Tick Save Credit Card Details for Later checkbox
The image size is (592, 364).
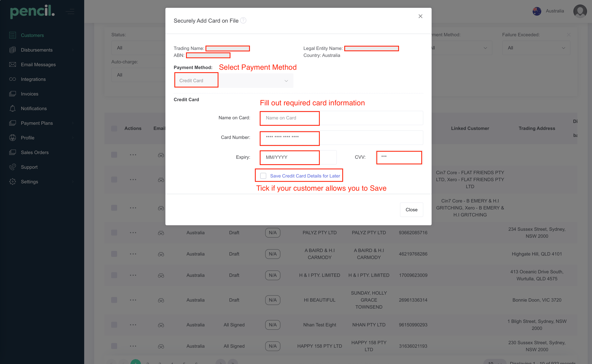click(263, 176)
